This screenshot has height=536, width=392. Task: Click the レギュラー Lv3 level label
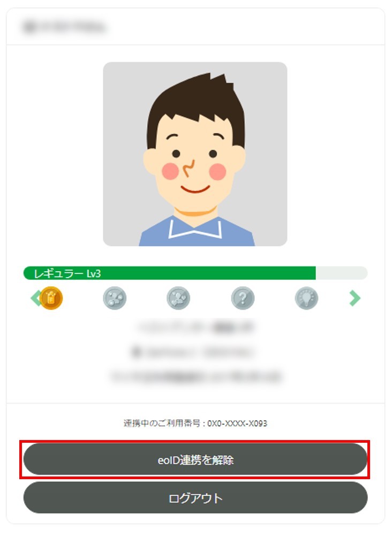point(67,273)
